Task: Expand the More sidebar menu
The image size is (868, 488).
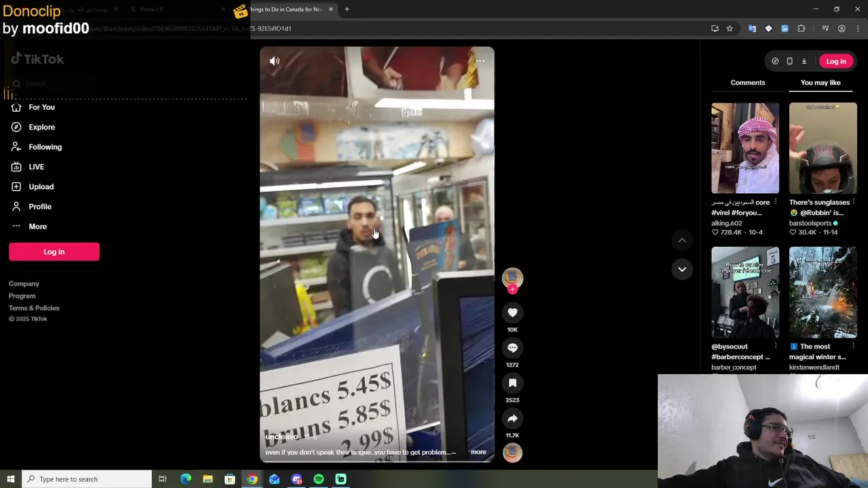Action: click(x=37, y=226)
